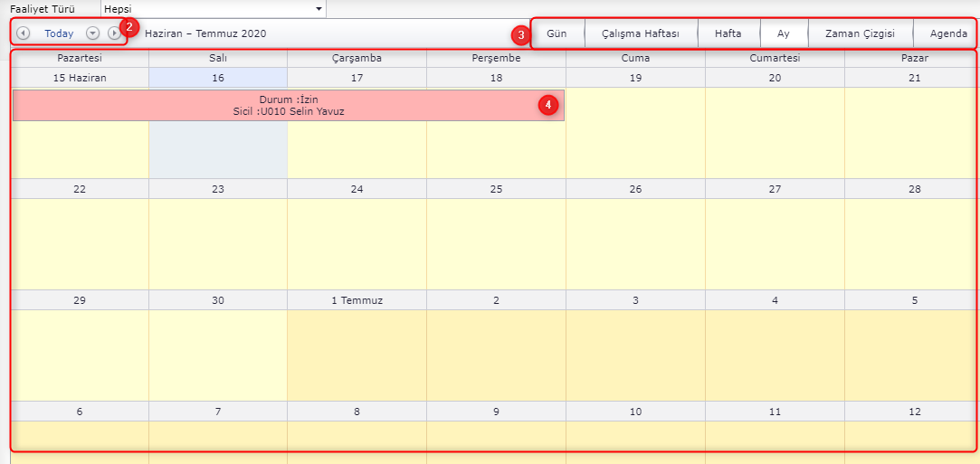980x464 pixels.
Task: Go to next period with right arrow
Action: pos(114,33)
